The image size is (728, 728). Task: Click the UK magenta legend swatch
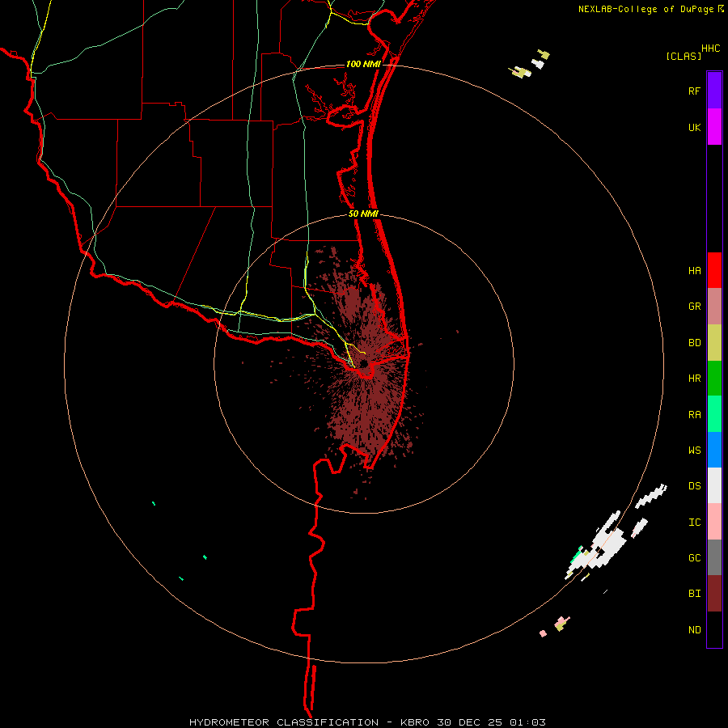click(x=714, y=127)
